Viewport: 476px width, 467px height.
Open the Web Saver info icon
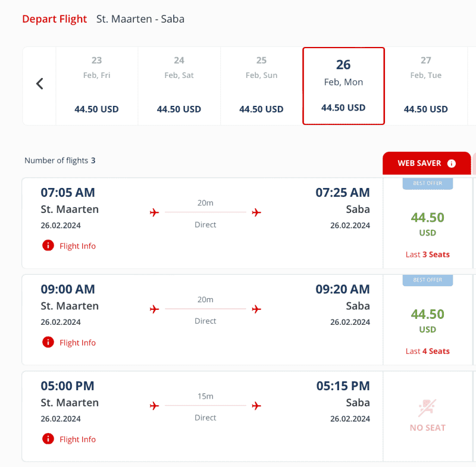[x=452, y=164]
